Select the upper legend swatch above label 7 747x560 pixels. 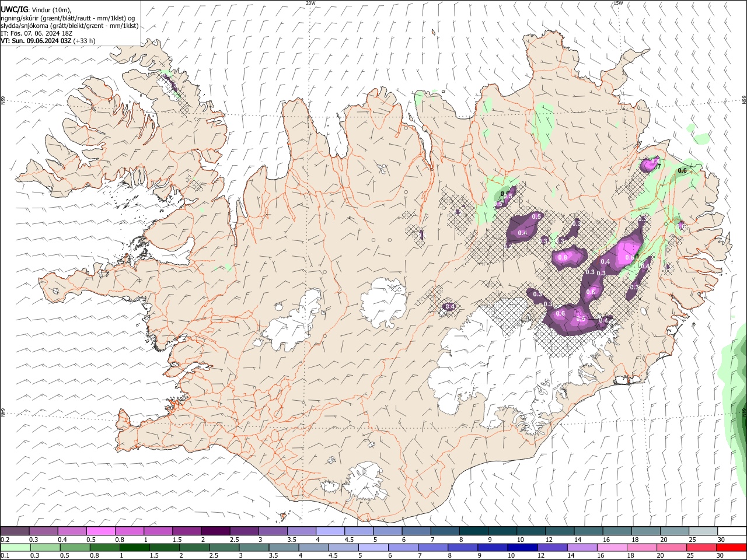[445, 531]
